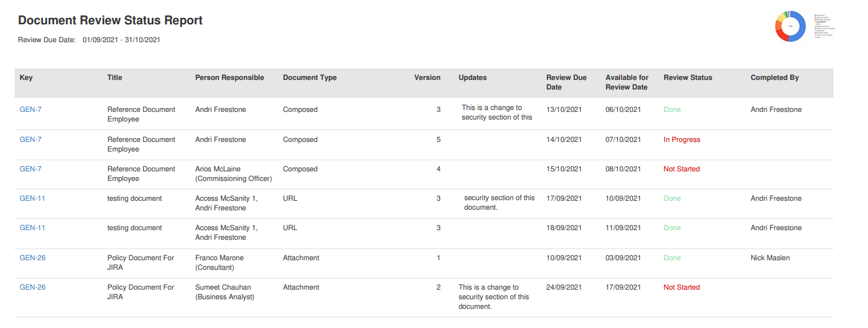This screenshot has width=868, height=328.
Task: Open the GEN-26 link for Sumeet Chauhan's row
Action: coord(33,287)
